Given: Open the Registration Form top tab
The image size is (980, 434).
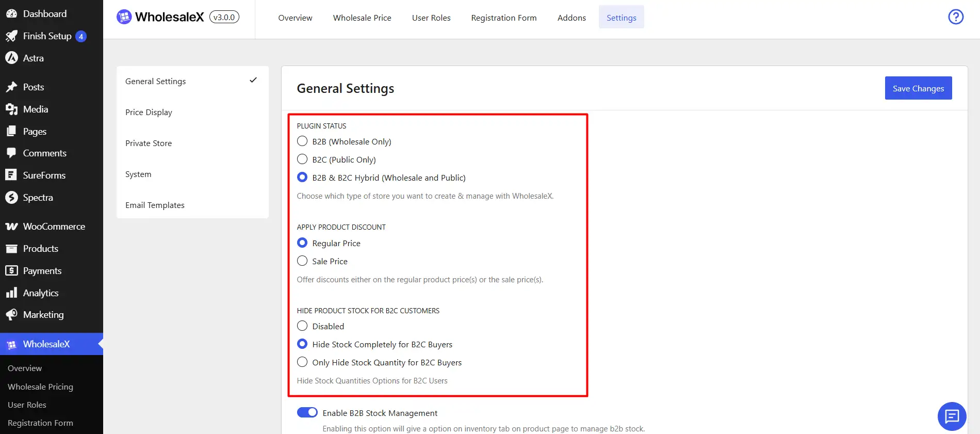Looking at the screenshot, I should click(504, 18).
